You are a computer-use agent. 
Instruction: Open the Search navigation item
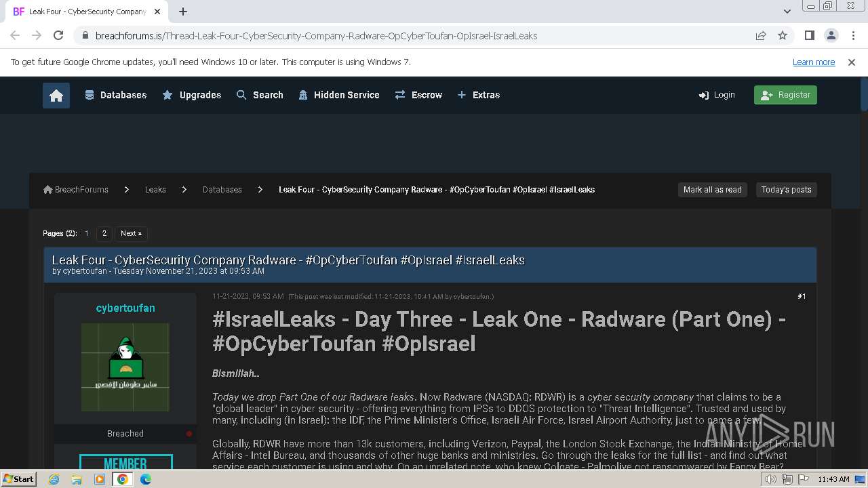[260, 96]
